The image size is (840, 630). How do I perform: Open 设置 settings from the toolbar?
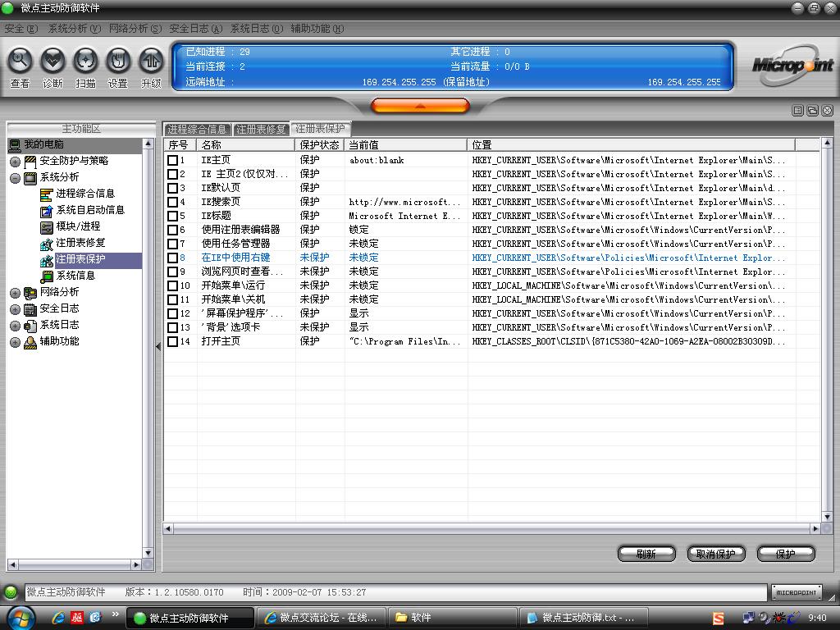pos(118,61)
